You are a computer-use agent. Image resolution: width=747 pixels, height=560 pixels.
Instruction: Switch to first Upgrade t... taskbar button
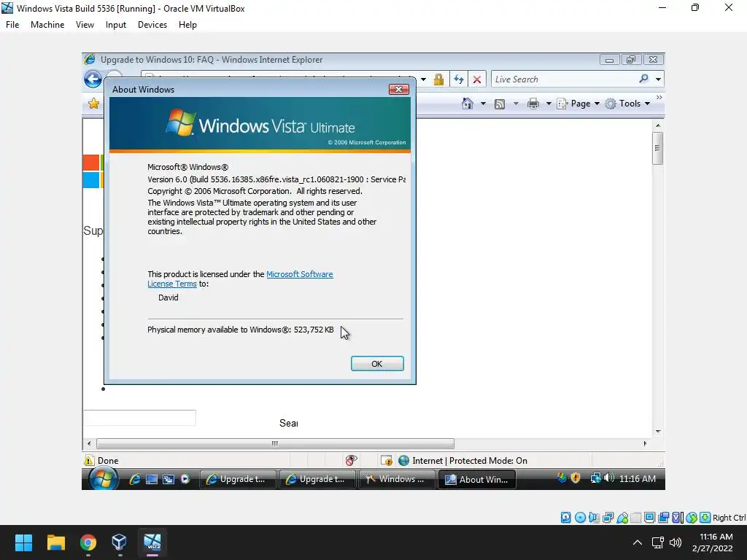pos(237,479)
